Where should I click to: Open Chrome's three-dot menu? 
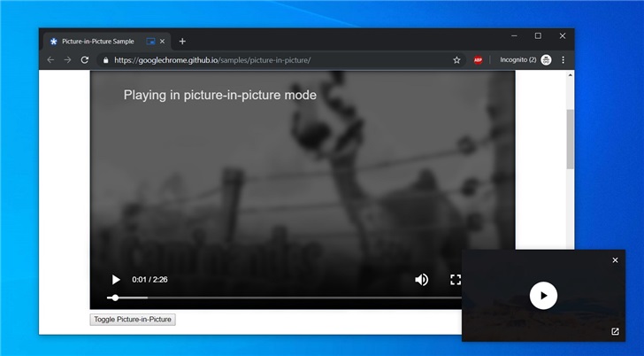click(x=563, y=60)
